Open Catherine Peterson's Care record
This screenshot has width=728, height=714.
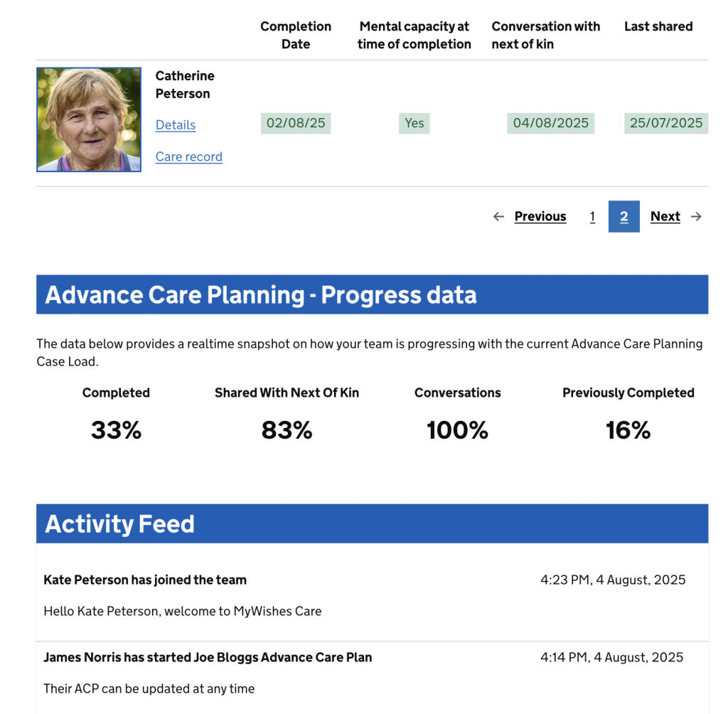tap(189, 157)
